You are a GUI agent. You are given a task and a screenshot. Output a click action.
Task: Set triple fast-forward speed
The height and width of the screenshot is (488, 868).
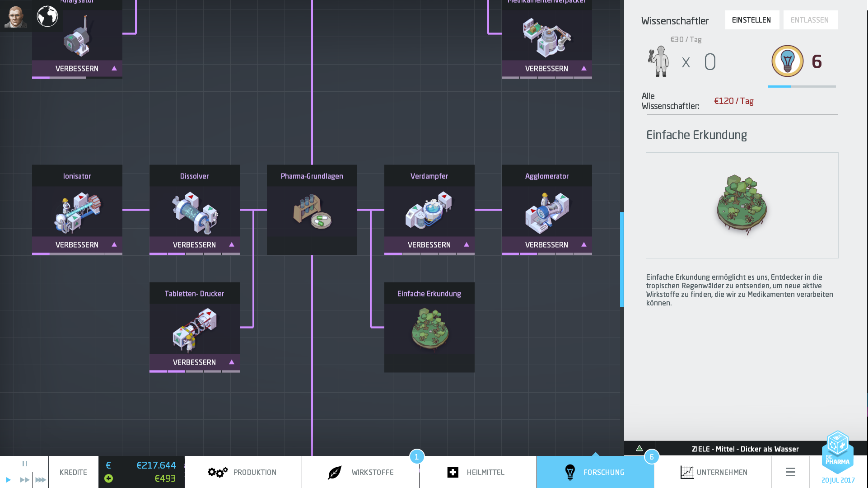pos(41,480)
